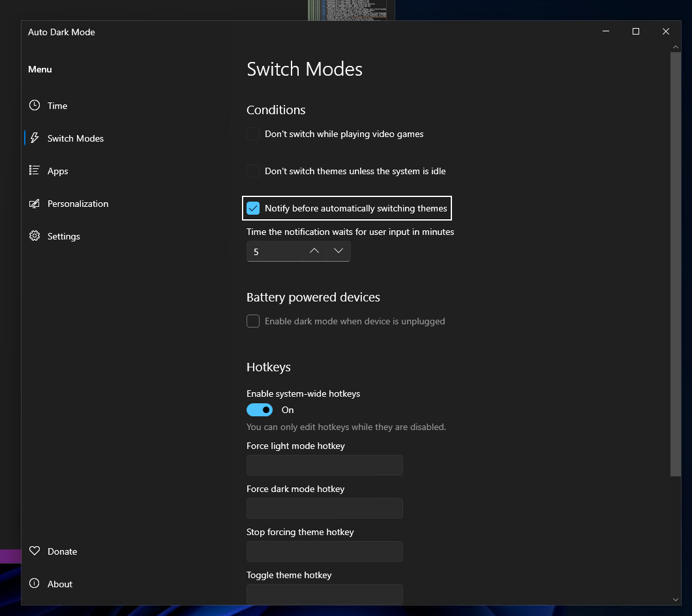This screenshot has width=692, height=616.
Task: Uncheck 'Notify before automatically switching themes'
Action: [x=253, y=208]
